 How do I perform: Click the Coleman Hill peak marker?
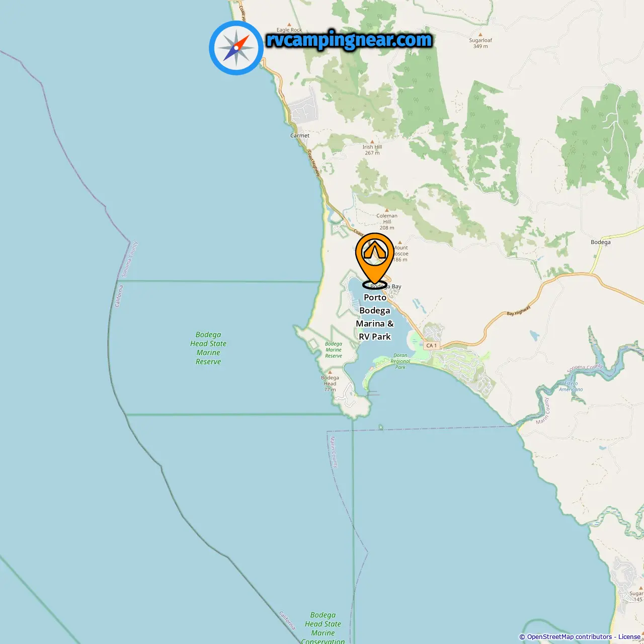click(x=387, y=210)
